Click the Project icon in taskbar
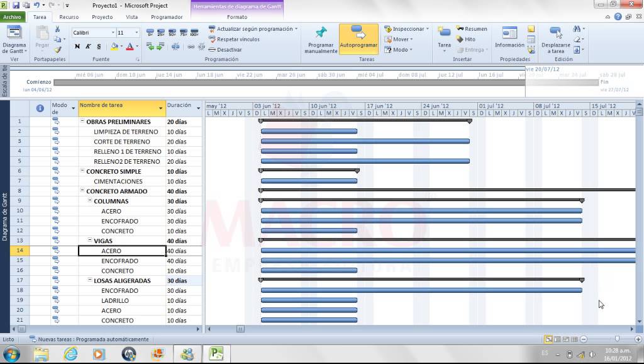 pyautogui.click(x=216, y=354)
